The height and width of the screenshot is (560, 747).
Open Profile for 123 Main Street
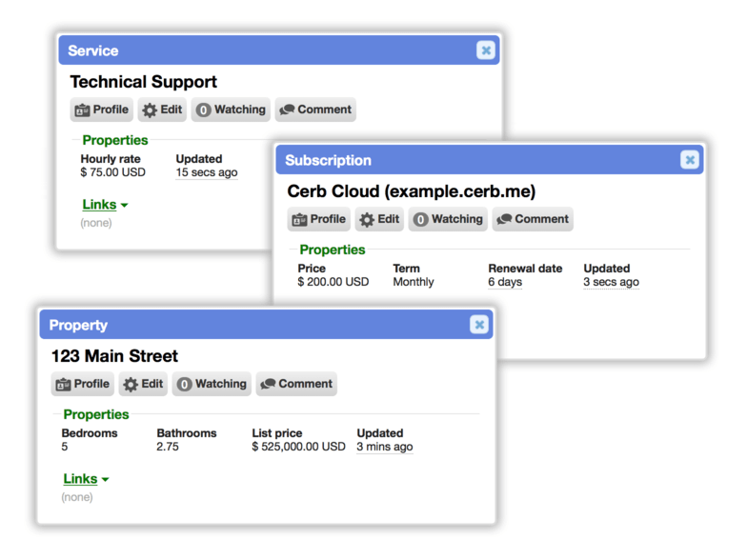tap(82, 384)
